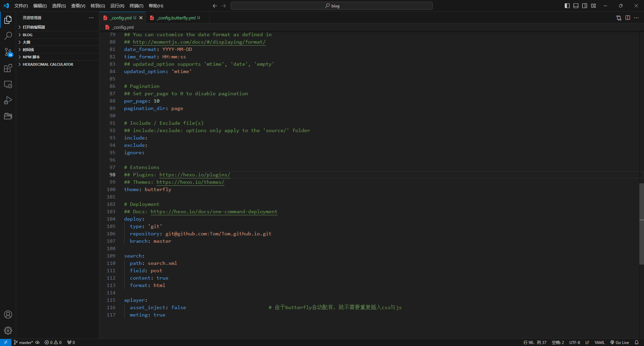Click 'per_page: 10' on line 88
Image resolution: width=644 pixels, height=346 pixels.
click(142, 101)
